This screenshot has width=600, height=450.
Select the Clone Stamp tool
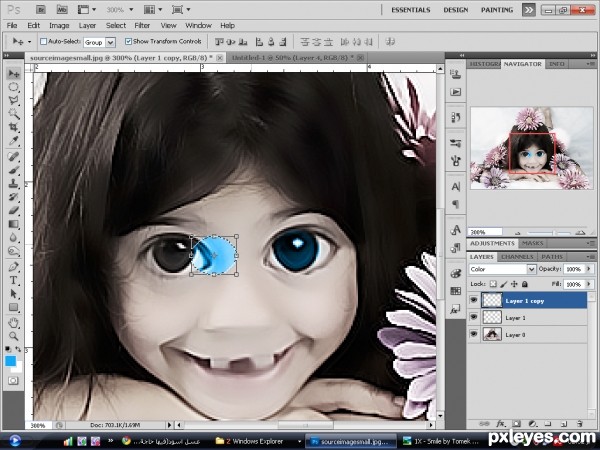pos(13,183)
